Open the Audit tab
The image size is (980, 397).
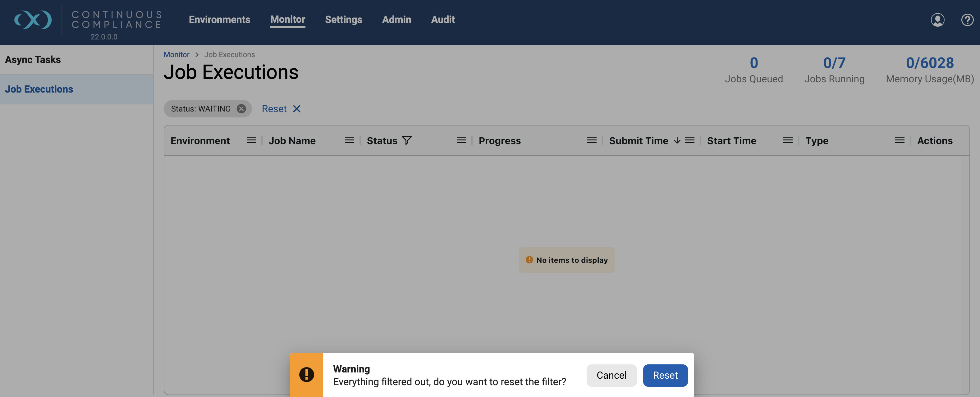click(x=443, y=19)
